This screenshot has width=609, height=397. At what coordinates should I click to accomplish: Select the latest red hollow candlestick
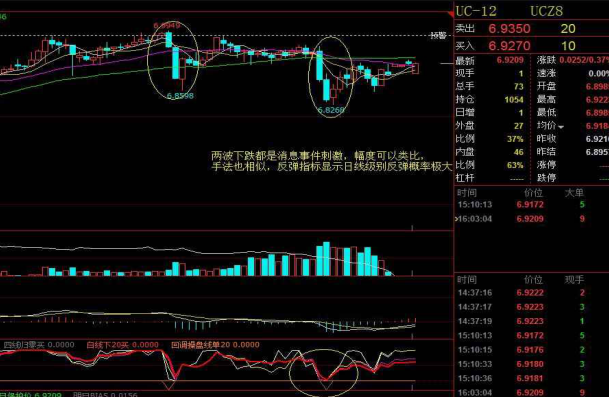click(x=415, y=68)
